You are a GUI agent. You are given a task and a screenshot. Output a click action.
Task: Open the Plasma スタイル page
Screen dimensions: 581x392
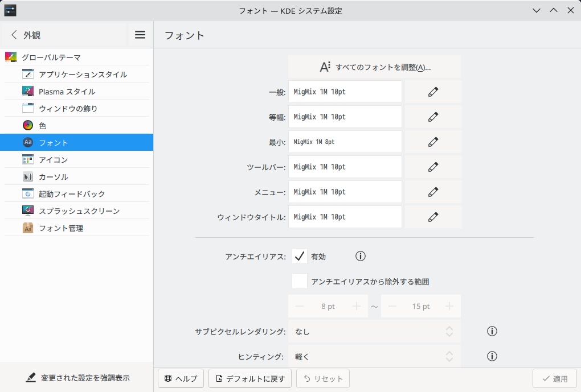click(77, 91)
